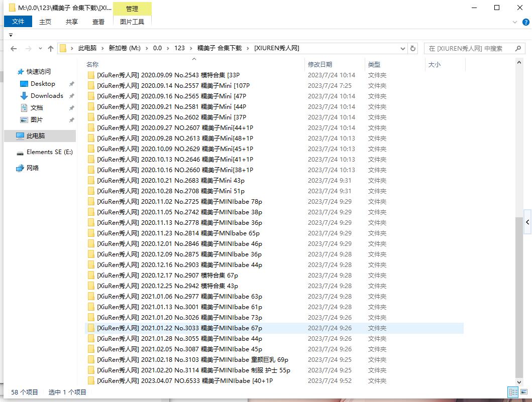Screen dimensions: 532x402
Task: Open the 图片工具 ribbon tab
Action: (x=132, y=22)
